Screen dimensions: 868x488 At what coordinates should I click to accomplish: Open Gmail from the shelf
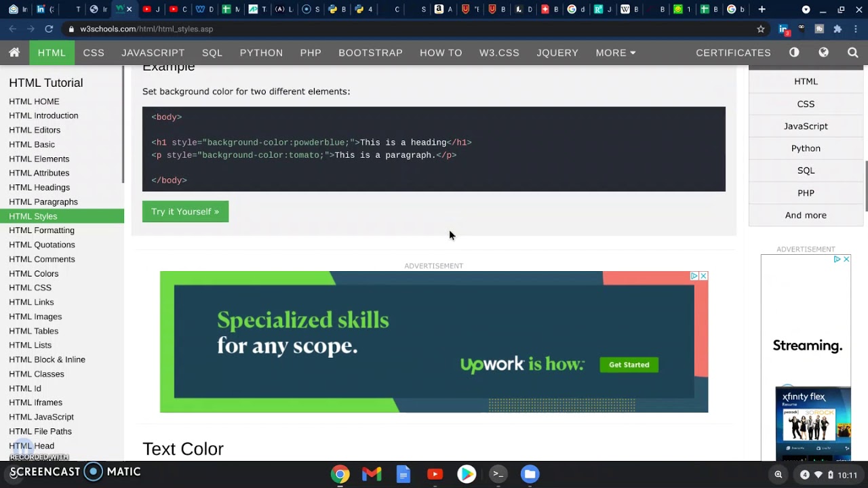pos(372,474)
